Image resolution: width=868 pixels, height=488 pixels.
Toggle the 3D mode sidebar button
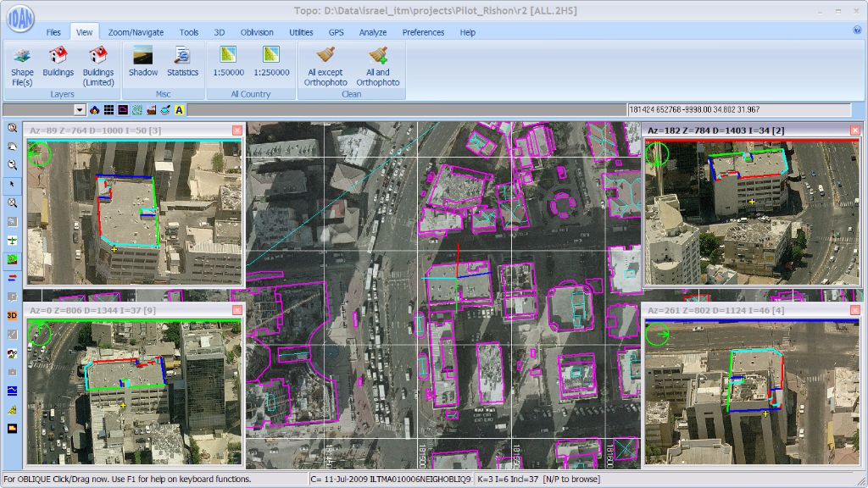(12, 315)
